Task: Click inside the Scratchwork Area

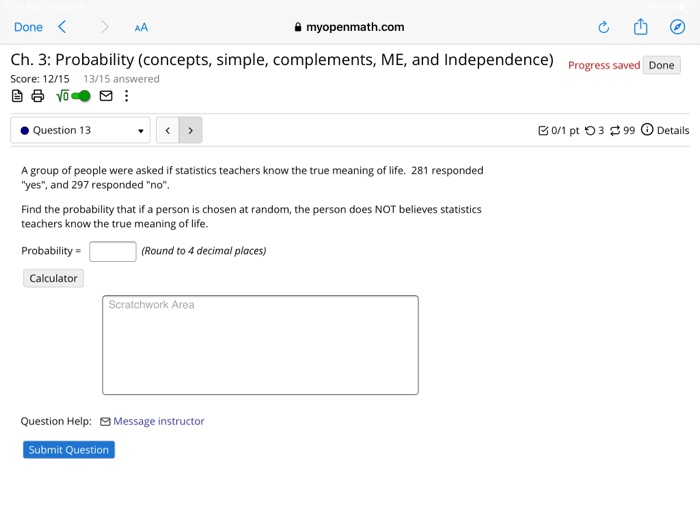Action: (x=260, y=345)
